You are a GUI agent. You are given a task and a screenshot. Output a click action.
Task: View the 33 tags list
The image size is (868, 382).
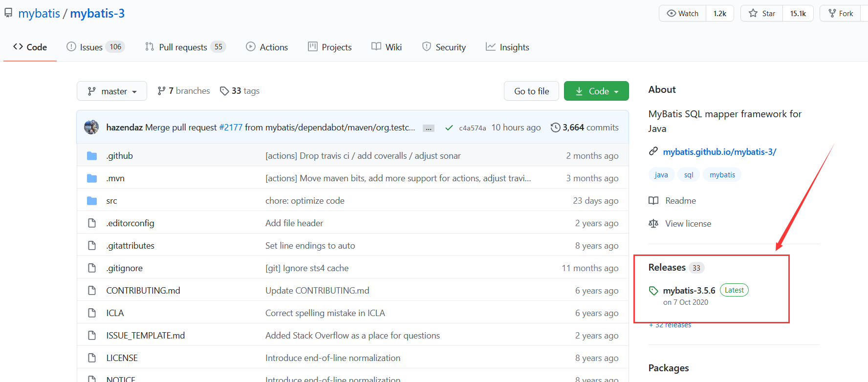pos(240,91)
